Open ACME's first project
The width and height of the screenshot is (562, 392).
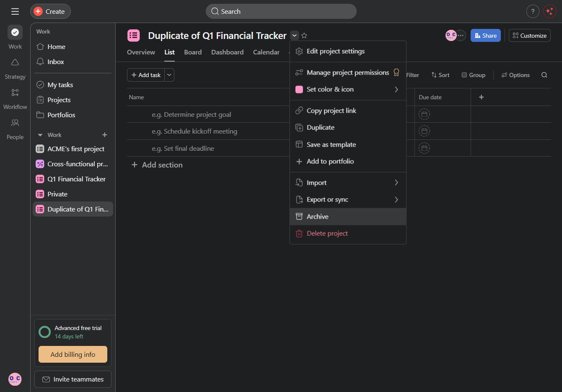(x=73, y=149)
